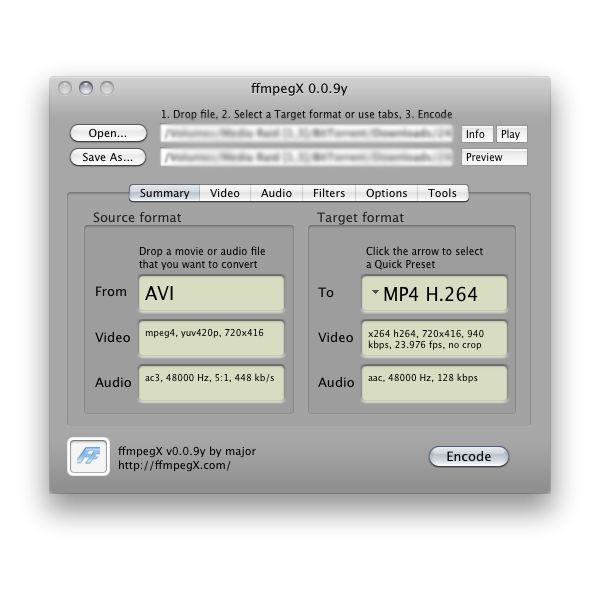Click source video text "mpeg4, yuv420p, 720x416"
The width and height of the screenshot is (600, 600).
coord(204,333)
